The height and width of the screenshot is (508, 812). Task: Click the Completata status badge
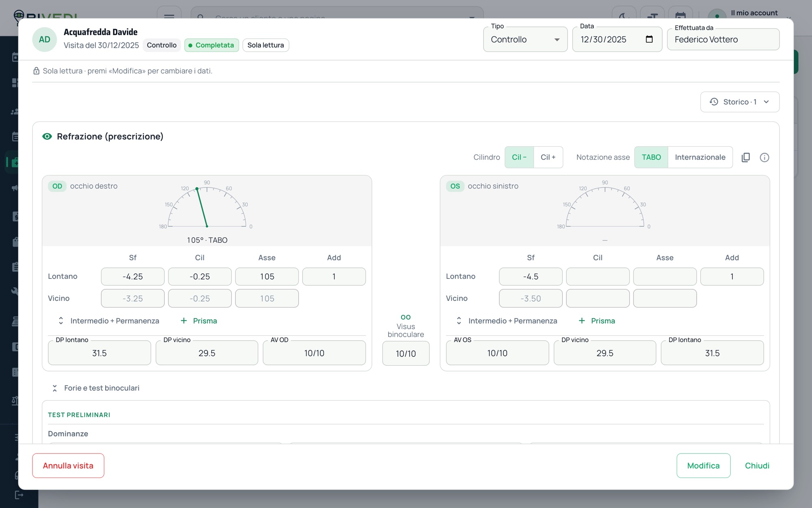tap(212, 45)
